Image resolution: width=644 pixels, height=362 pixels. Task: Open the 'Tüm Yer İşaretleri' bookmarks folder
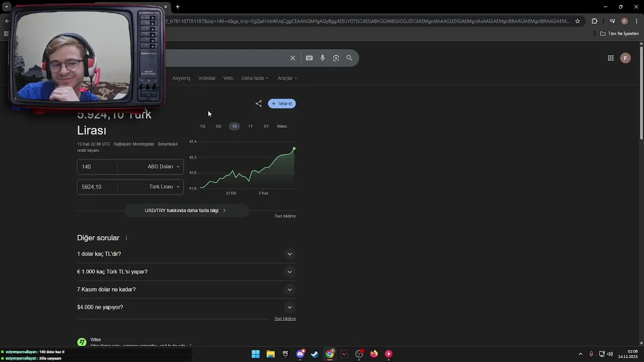coord(619,34)
